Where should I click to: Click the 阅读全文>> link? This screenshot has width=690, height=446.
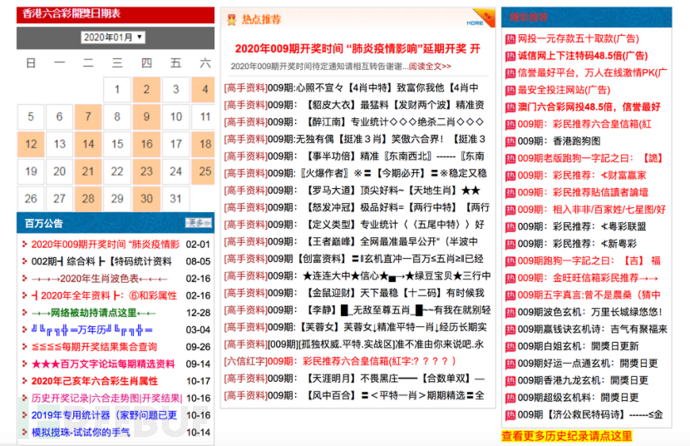(430, 66)
